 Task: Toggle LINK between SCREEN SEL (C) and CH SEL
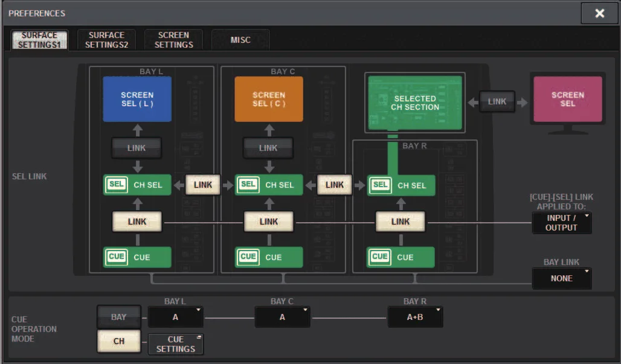(268, 148)
